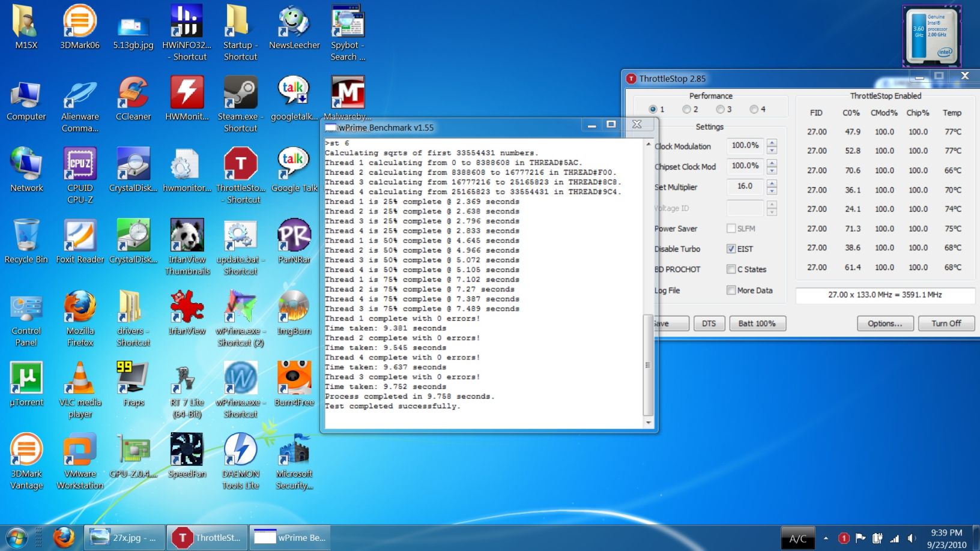Switch to wPrime Benchmark taskbar button
Image resolution: width=980 pixels, height=551 pixels.
point(291,538)
